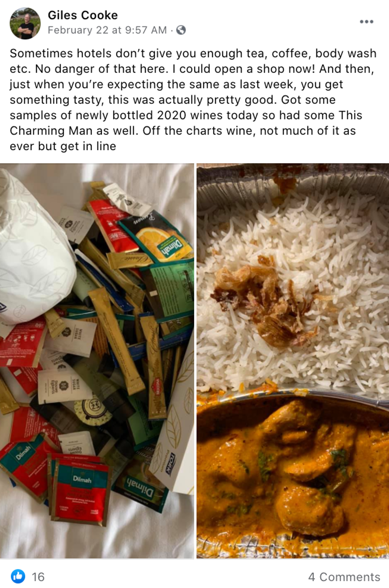Select the reaction count number 16
389x588 pixels.
click(38, 577)
